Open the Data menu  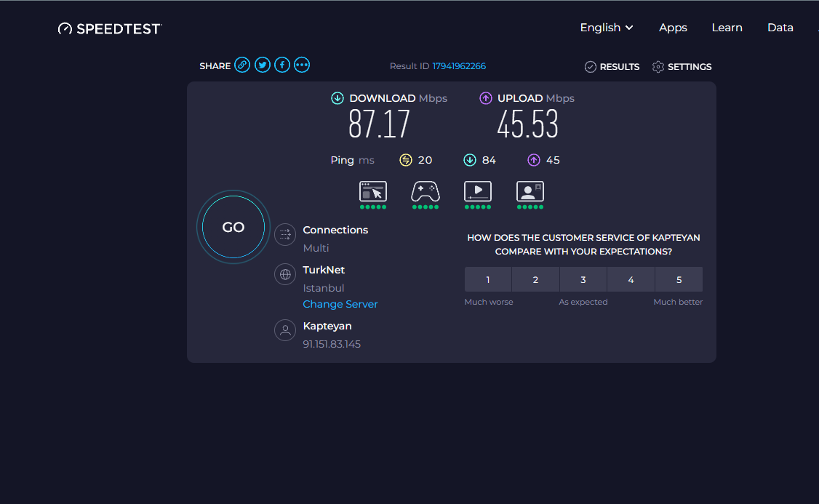(x=780, y=28)
